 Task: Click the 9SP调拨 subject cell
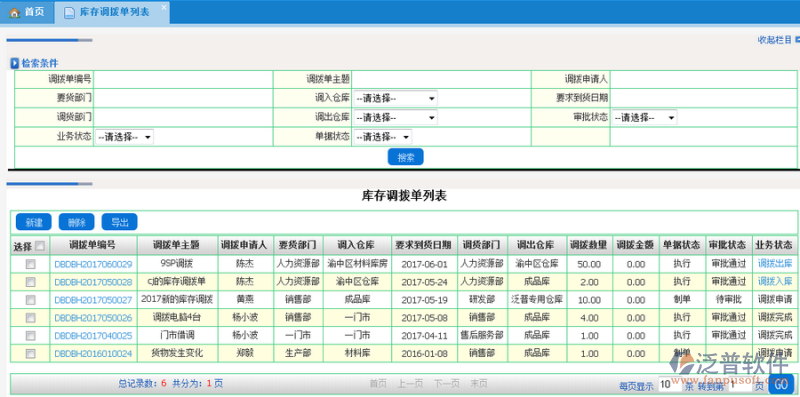click(x=178, y=264)
